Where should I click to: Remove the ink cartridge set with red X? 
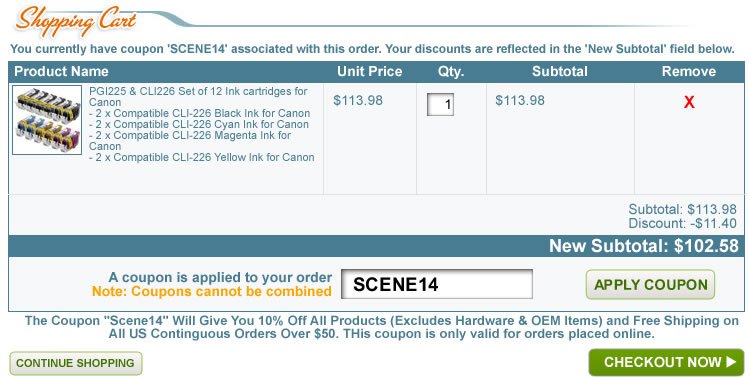[688, 102]
